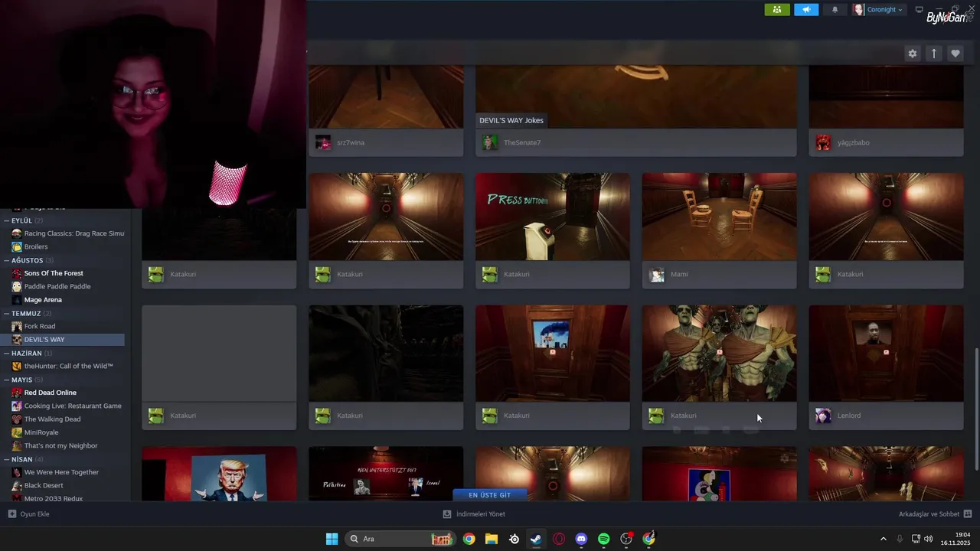Open File Explorer from the taskbar
Image resolution: width=980 pixels, height=551 pixels.
pyautogui.click(x=492, y=539)
